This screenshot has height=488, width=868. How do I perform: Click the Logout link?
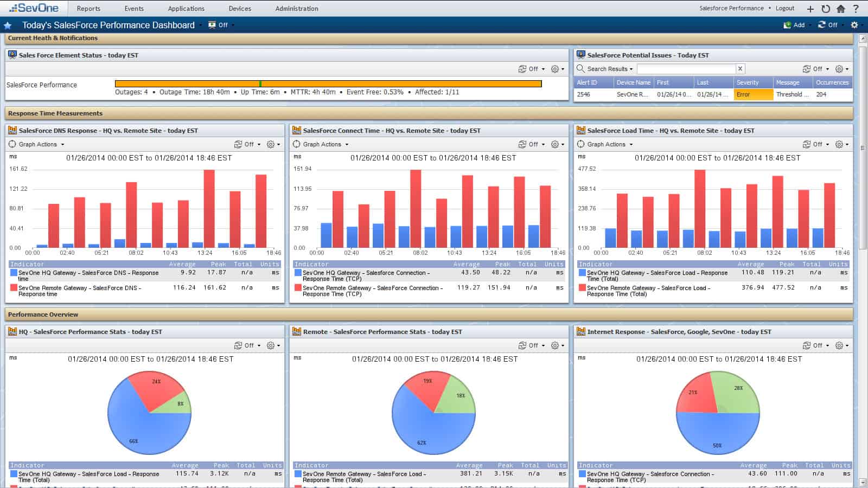pyautogui.click(x=785, y=8)
